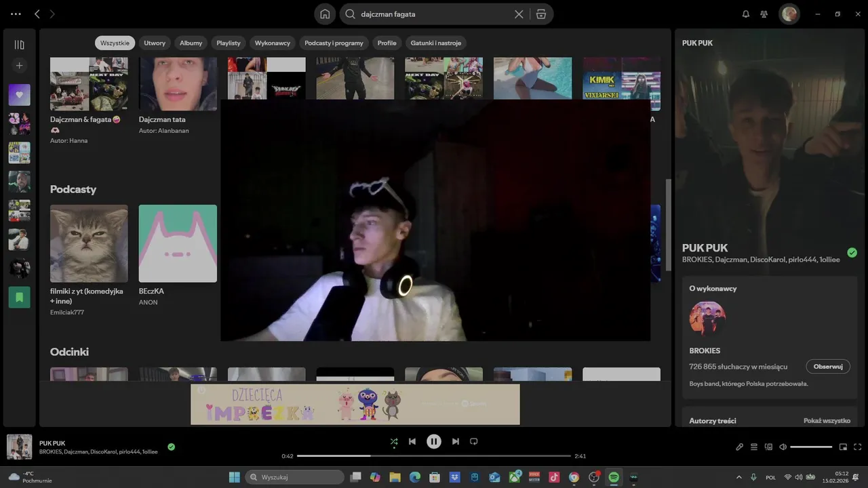Click the Now Playing album cover thumbnail

point(19,447)
